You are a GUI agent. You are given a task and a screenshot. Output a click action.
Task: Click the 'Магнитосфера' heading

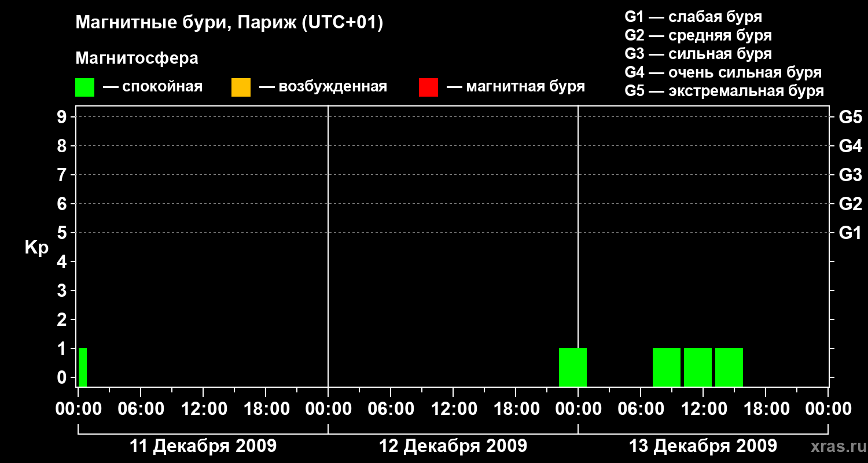[137, 58]
